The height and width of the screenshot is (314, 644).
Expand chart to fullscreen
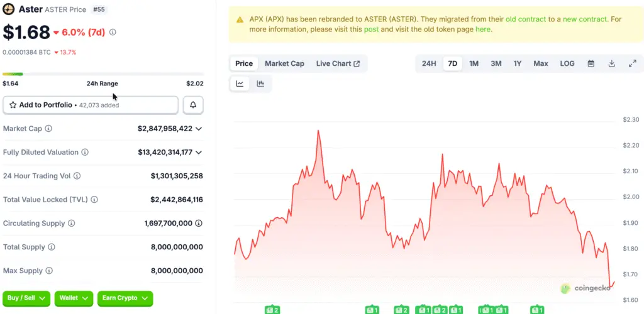tap(632, 63)
